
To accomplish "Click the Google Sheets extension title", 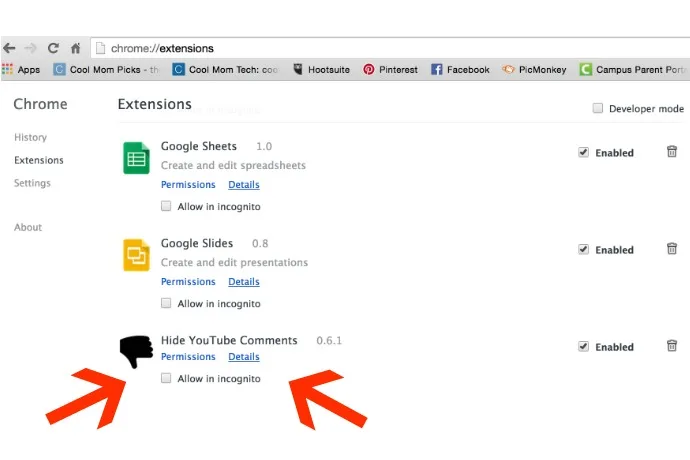I will 198,146.
